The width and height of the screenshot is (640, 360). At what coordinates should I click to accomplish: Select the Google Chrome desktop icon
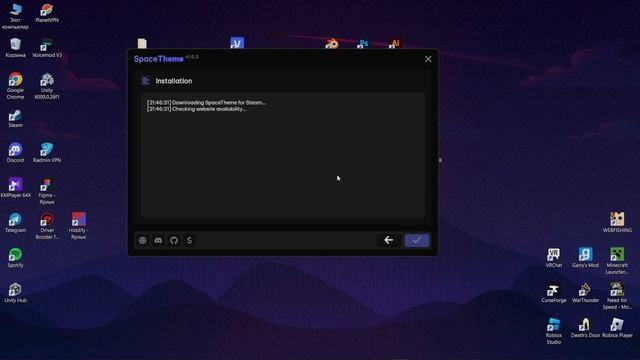point(16,86)
